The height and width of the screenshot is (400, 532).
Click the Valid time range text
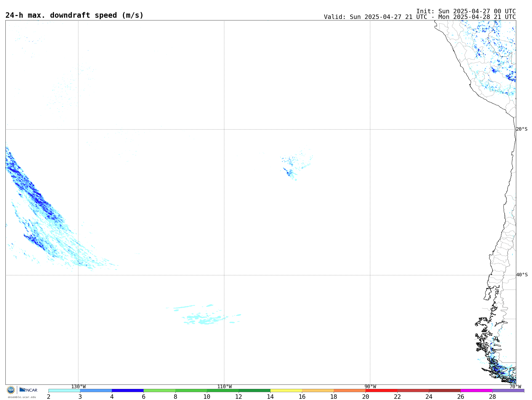(x=420, y=17)
